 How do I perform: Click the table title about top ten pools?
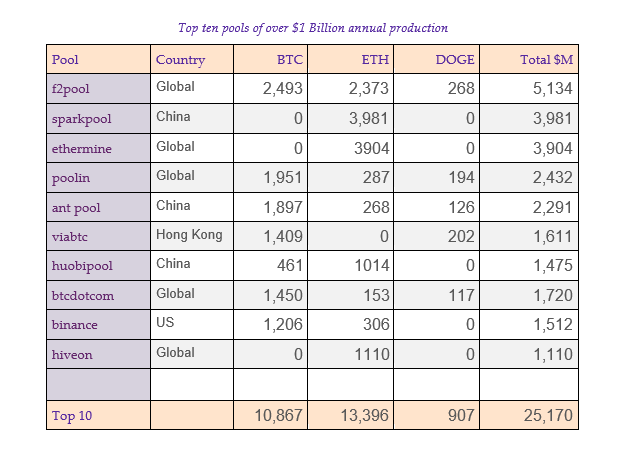click(312, 27)
